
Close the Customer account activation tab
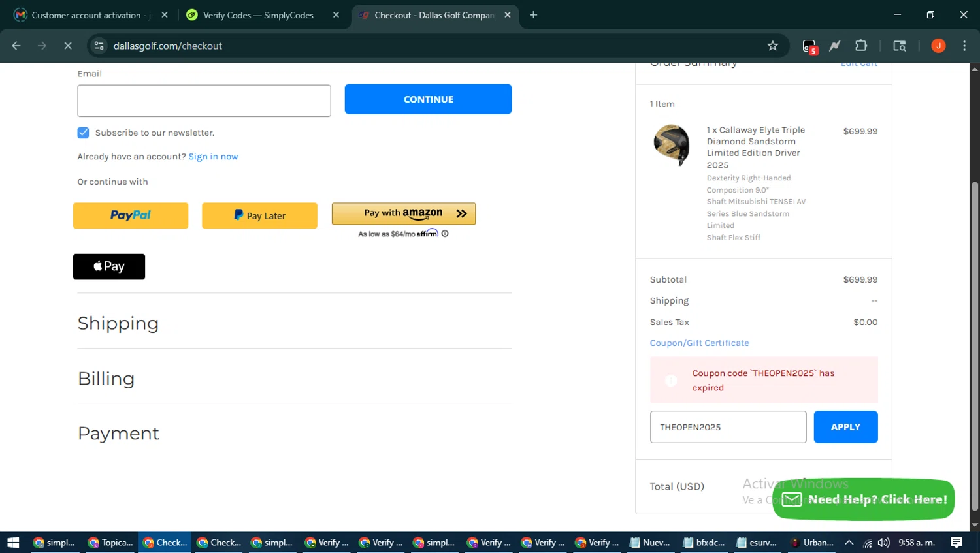[x=165, y=15]
